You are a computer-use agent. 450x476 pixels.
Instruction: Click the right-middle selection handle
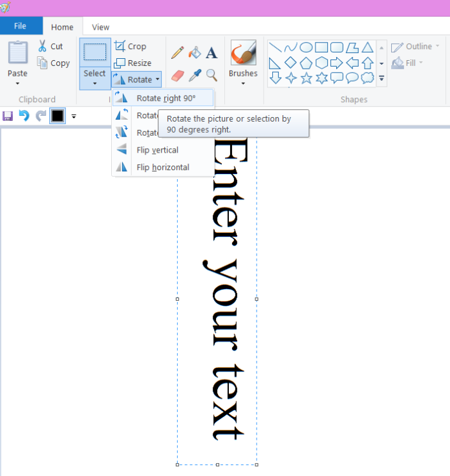point(257,299)
